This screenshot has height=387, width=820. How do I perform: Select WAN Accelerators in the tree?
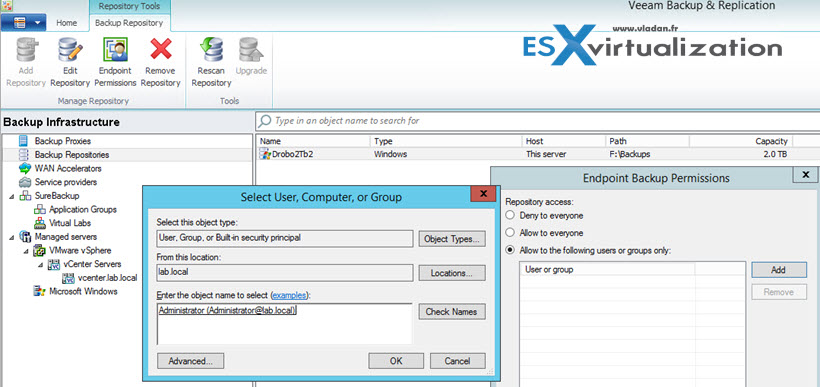(68, 168)
